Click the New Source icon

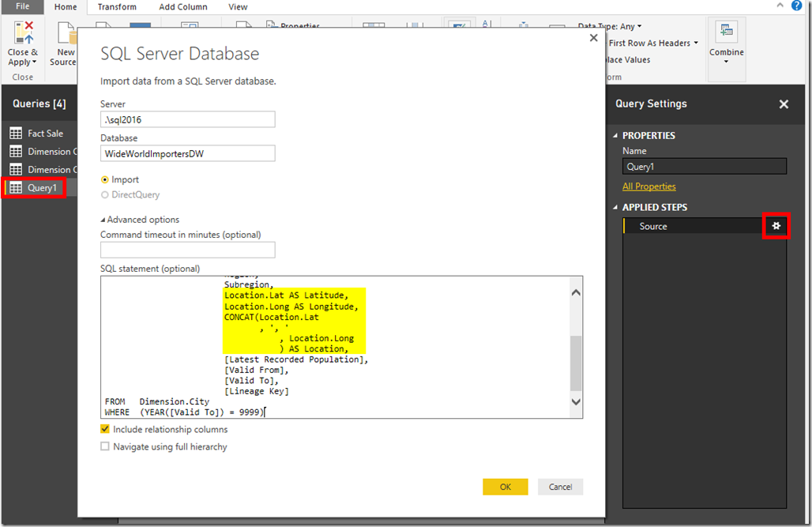coord(66,32)
